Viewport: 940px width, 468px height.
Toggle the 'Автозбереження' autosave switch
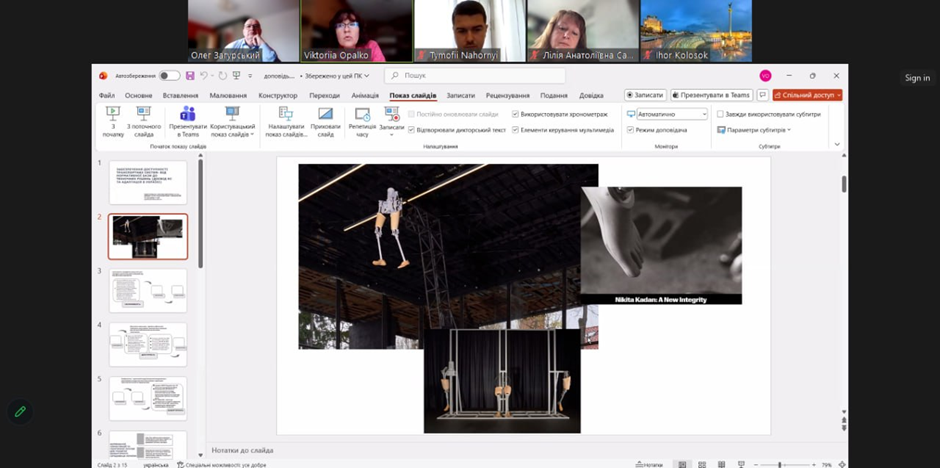pos(170,76)
